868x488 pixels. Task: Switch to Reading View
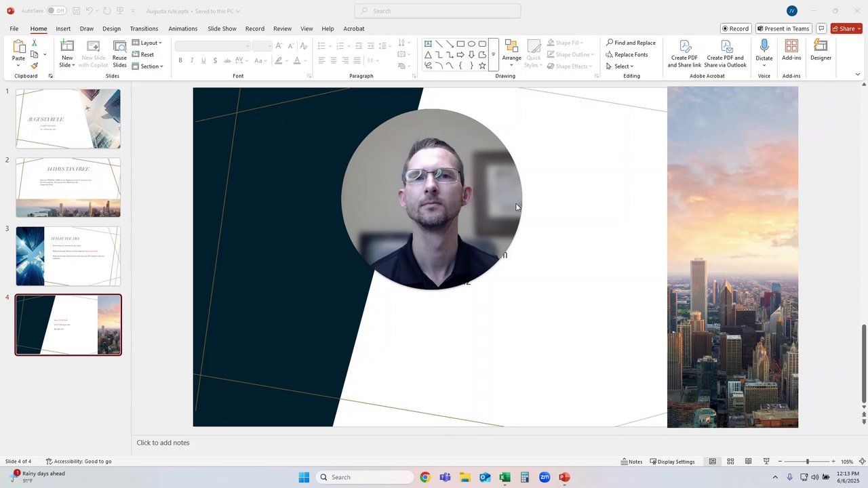coord(748,462)
